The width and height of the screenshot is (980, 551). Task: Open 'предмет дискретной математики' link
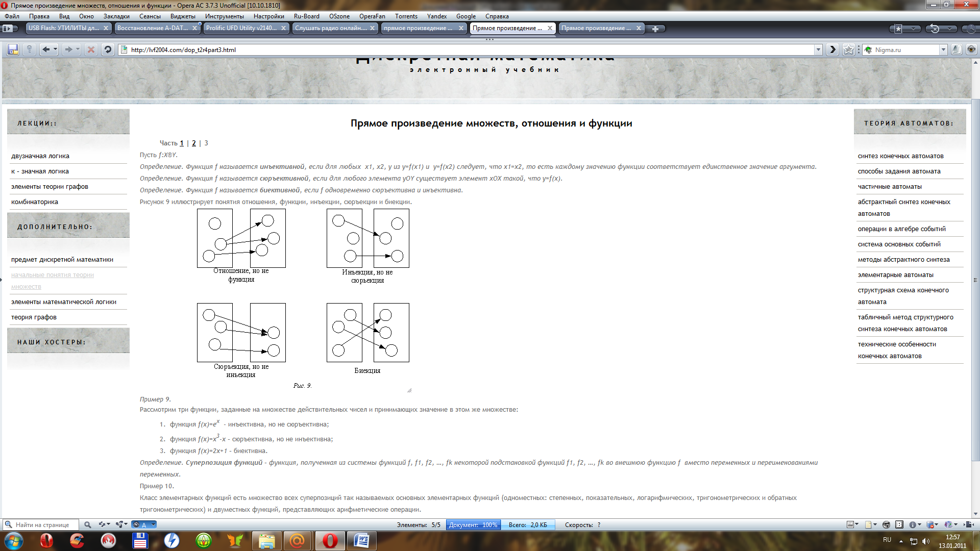pos(62,260)
